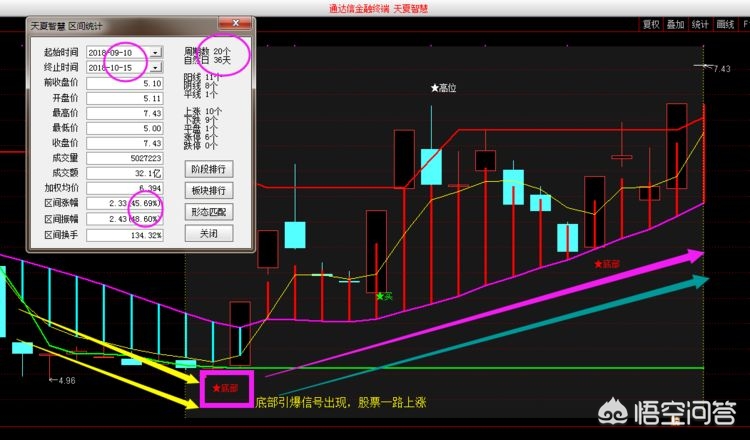750x440 pixels.
Task: Select the 画线 draw line tool
Action: point(726,24)
